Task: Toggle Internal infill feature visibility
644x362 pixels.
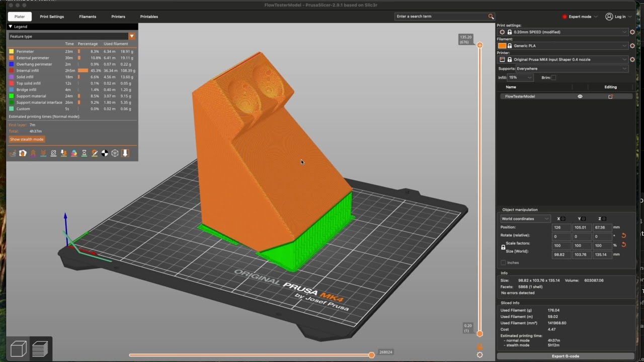Action: pyautogui.click(x=72, y=70)
